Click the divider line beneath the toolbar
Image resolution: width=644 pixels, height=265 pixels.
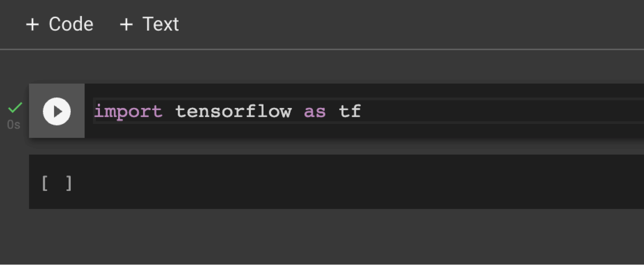tap(322, 49)
